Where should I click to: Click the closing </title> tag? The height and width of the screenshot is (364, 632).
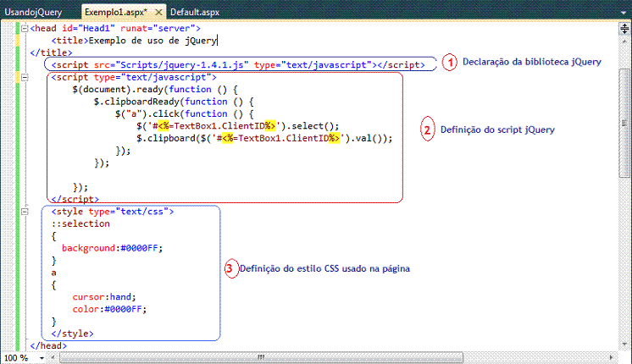pyautogui.click(x=51, y=52)
